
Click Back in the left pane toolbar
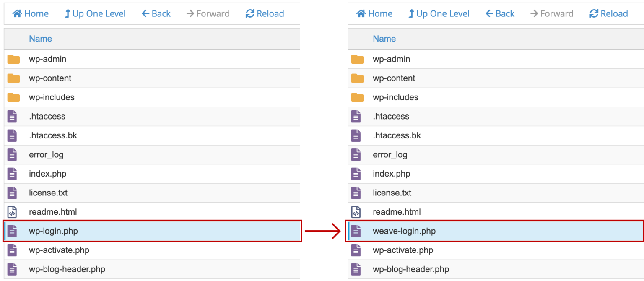click(x=156, y=13)
